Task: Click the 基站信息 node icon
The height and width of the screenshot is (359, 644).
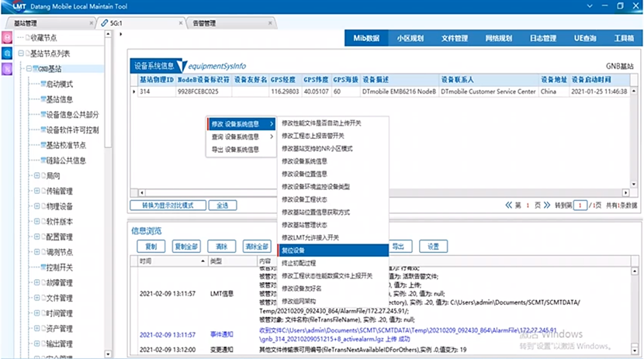Action: click(43, 99)
